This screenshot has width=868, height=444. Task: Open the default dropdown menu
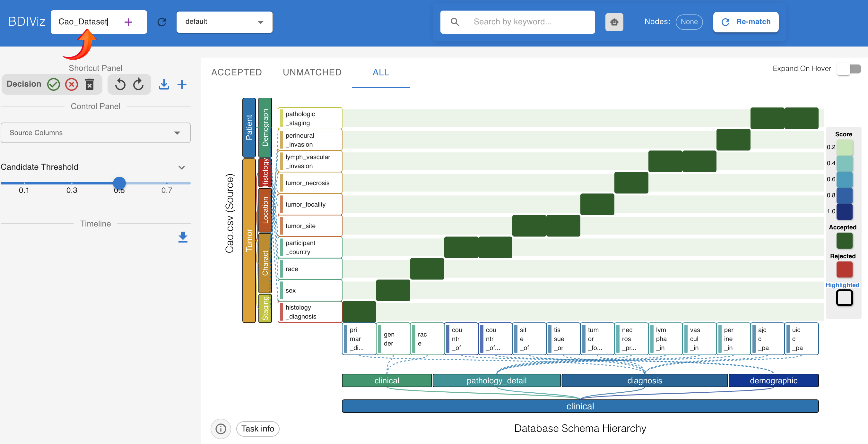coord(224,22)
